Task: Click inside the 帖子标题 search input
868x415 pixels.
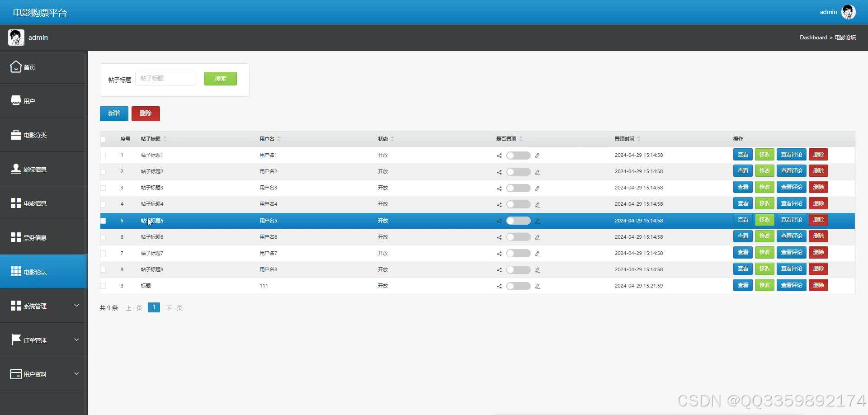Action: (x=165, y=79)
